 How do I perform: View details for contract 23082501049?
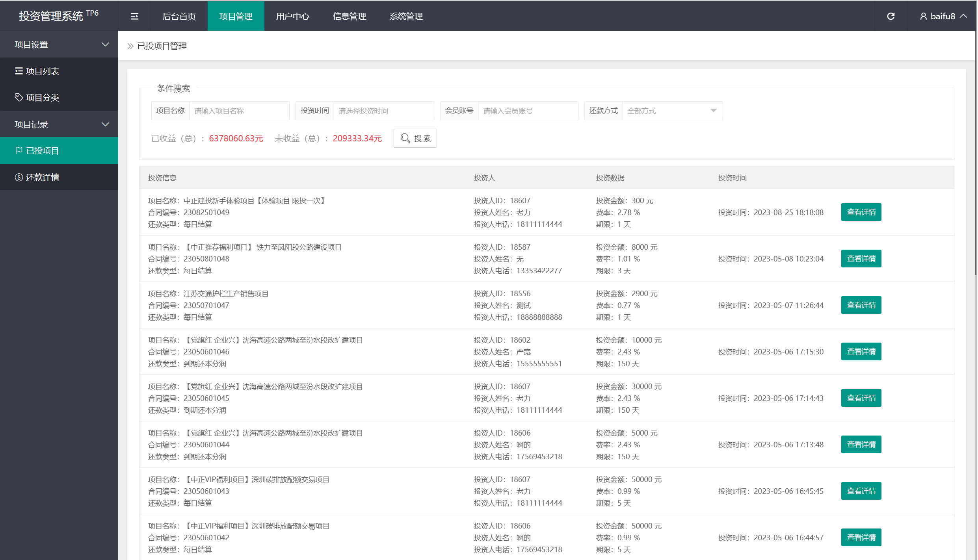click(861, 212)
